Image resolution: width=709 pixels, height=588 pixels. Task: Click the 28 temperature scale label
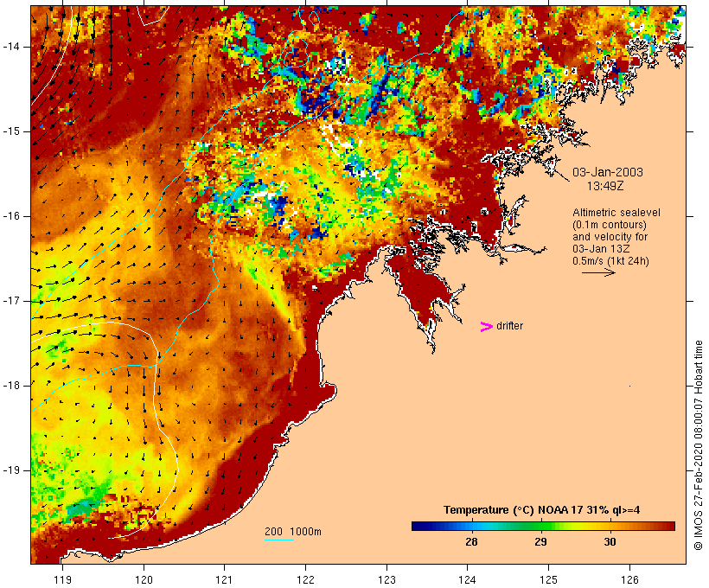pos(471,542)
